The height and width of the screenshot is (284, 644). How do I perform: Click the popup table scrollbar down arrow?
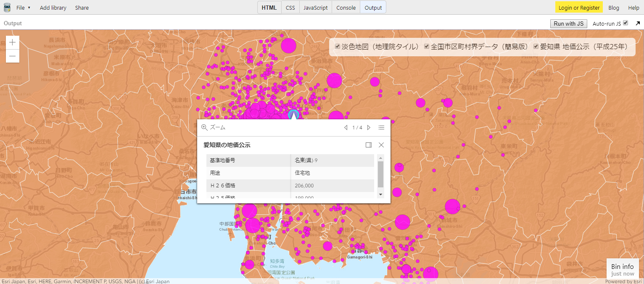pos(381,195)
